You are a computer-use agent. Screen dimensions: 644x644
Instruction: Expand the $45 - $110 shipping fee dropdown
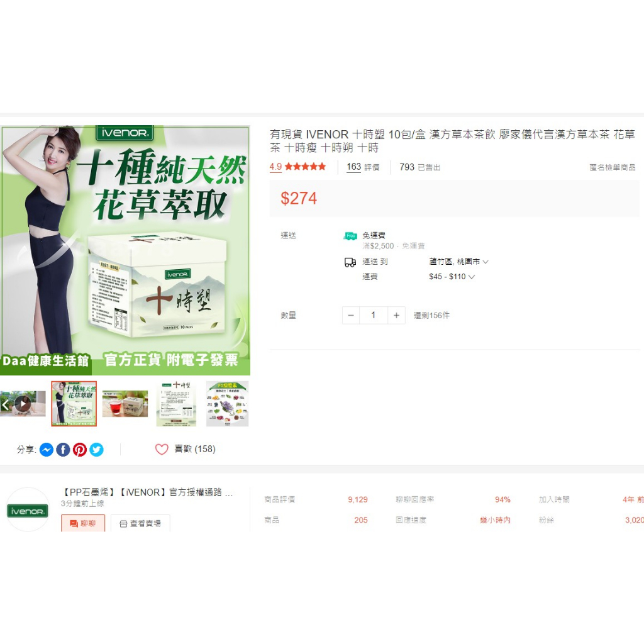[452, 277]
